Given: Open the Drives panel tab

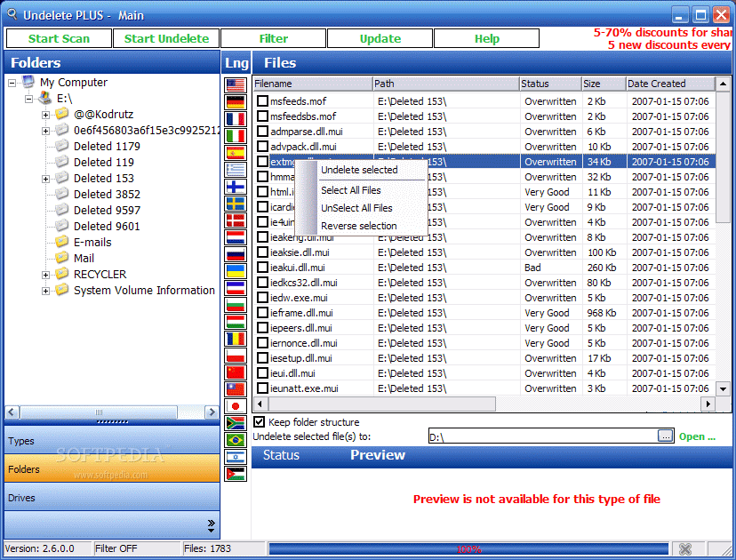Looking at the screenshot, I should [112, 497].
